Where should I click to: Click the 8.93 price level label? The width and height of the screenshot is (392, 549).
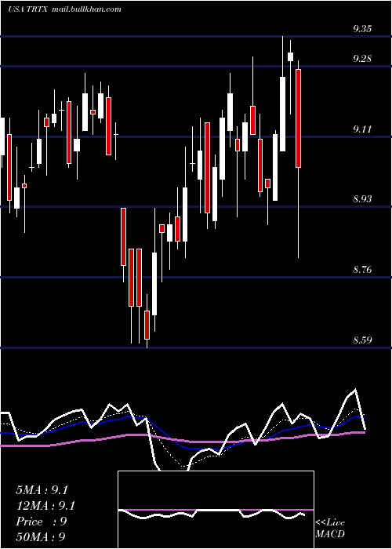[x=362, y=199]
